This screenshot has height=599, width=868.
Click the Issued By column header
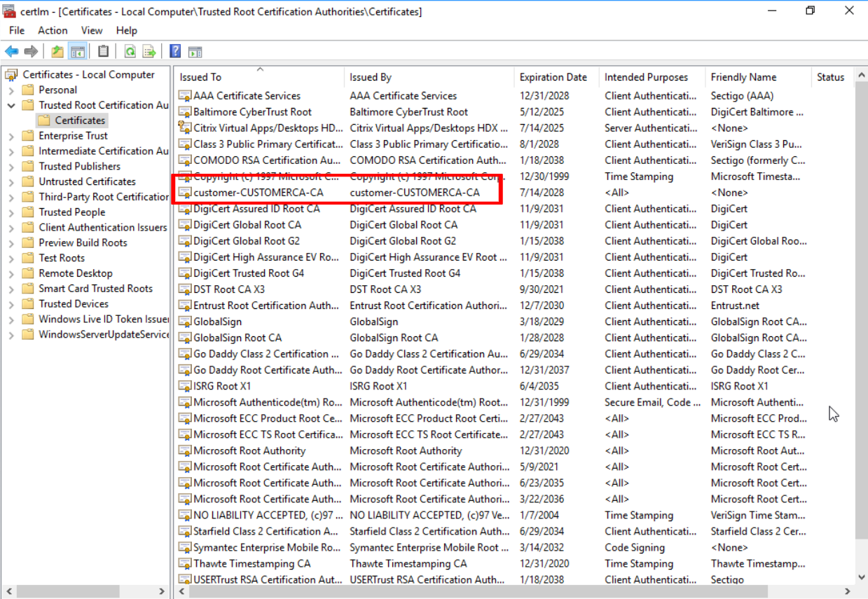tap(371, 77)
